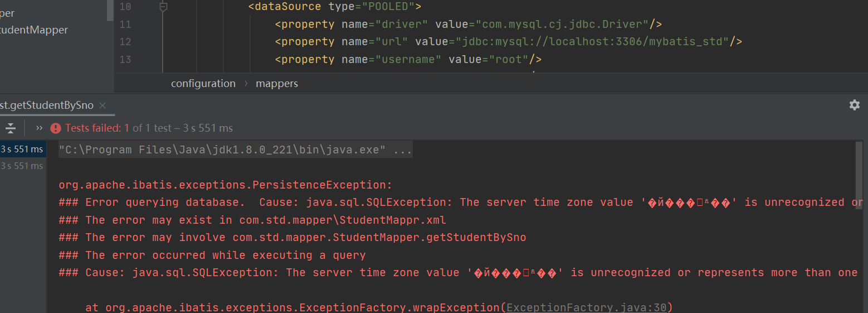Close the getStudentBySno run tab

(x=103, y=105)
